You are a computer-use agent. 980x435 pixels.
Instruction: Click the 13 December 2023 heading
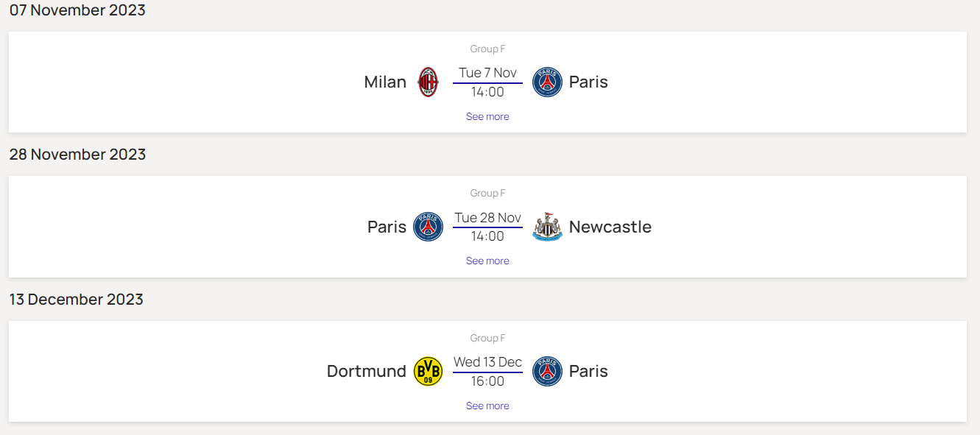[x=77, y=300]
